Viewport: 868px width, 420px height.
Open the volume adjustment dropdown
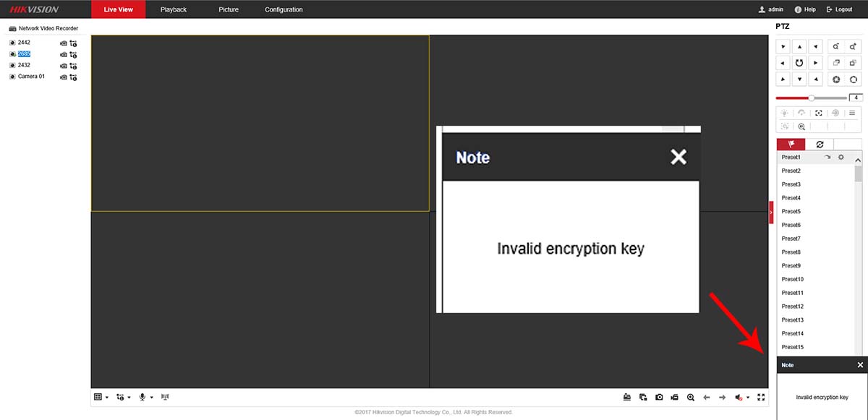[x=747, y=397]
